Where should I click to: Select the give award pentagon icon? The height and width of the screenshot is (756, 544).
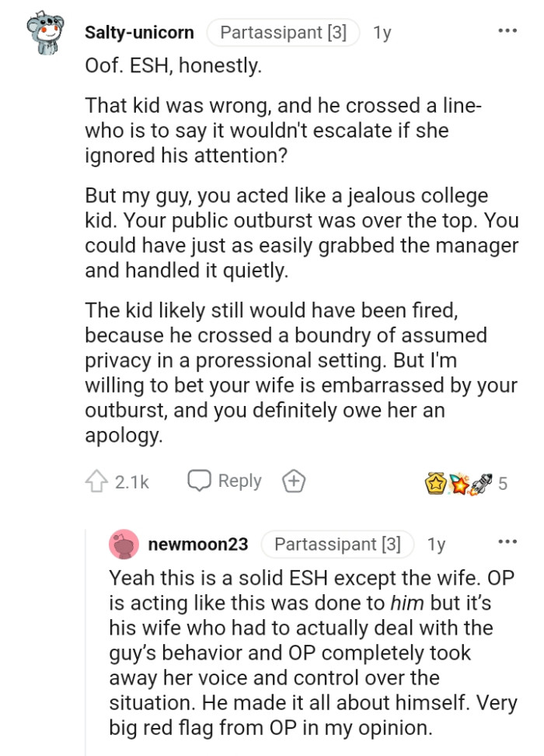pos(292,481)
